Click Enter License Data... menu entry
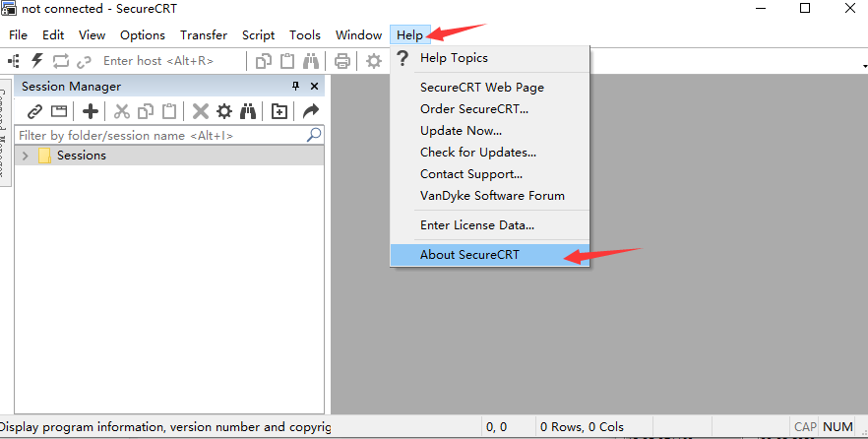 476,225
